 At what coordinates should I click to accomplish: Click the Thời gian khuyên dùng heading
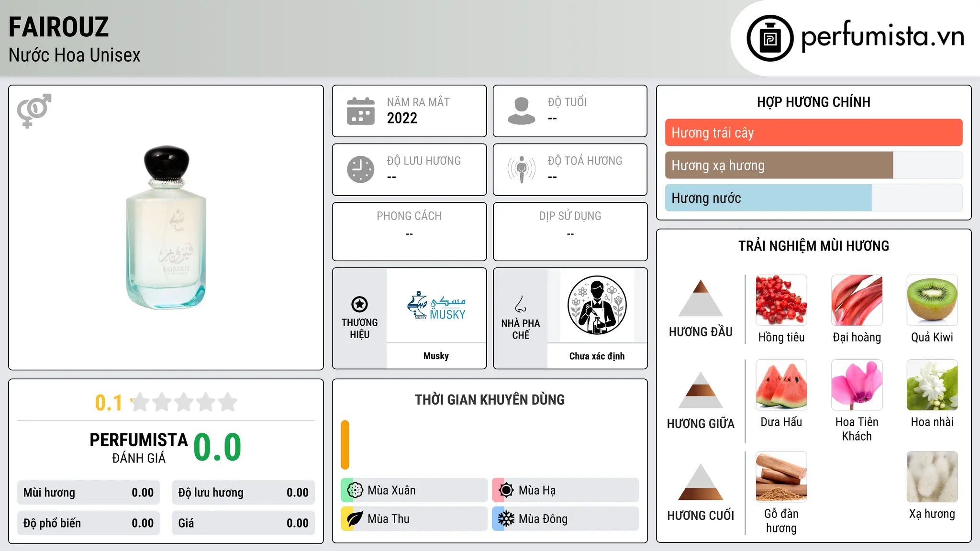[x=490, y=400]
